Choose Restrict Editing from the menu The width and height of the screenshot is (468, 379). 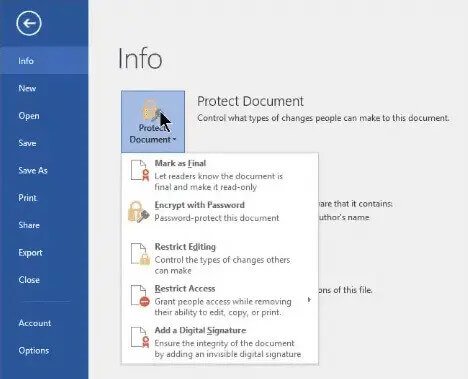(x=220, y=258)
